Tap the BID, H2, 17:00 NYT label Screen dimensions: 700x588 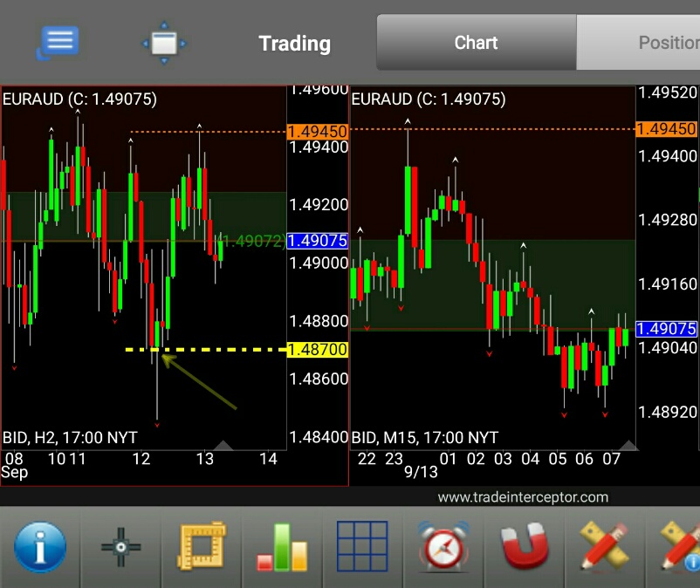(70, 438)
